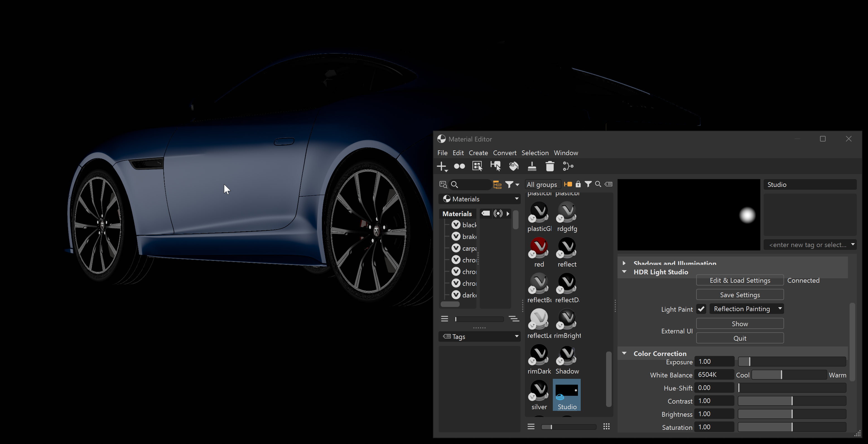Click the Quit button under External UI
This screenshot has height=444, width=868.
pyautogui.click(x=740, y=338)
